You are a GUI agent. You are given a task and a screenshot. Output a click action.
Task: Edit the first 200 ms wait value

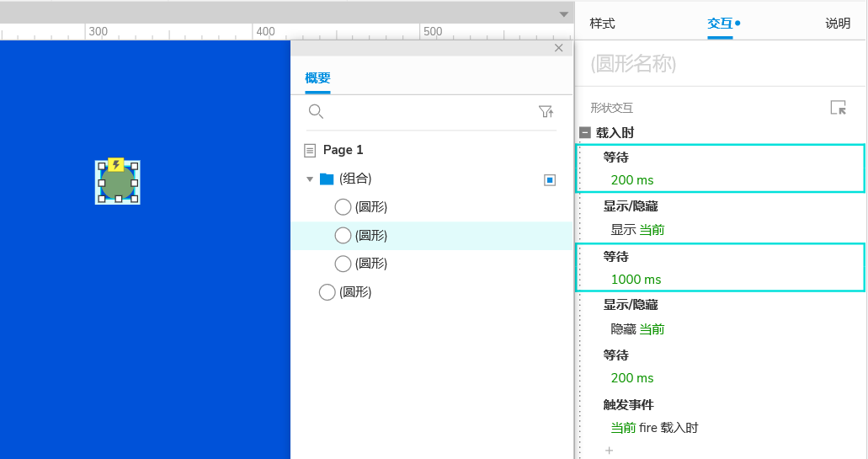click(632, 180)
